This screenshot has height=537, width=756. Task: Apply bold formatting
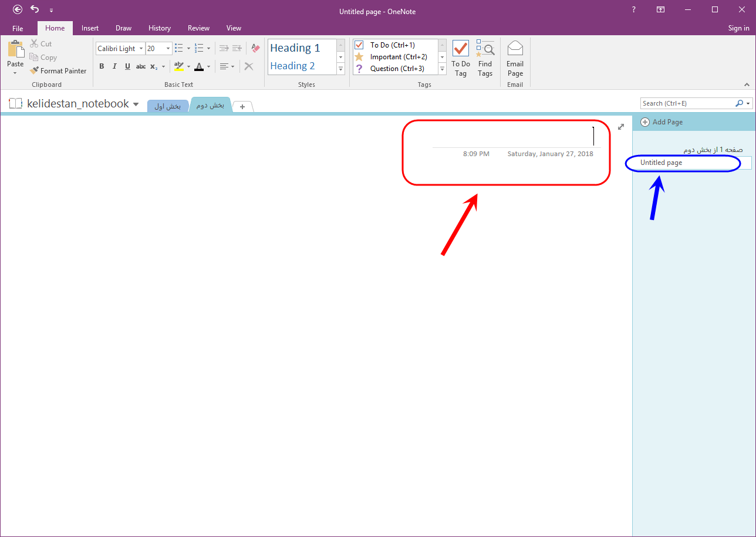click(x=102, y=66)
